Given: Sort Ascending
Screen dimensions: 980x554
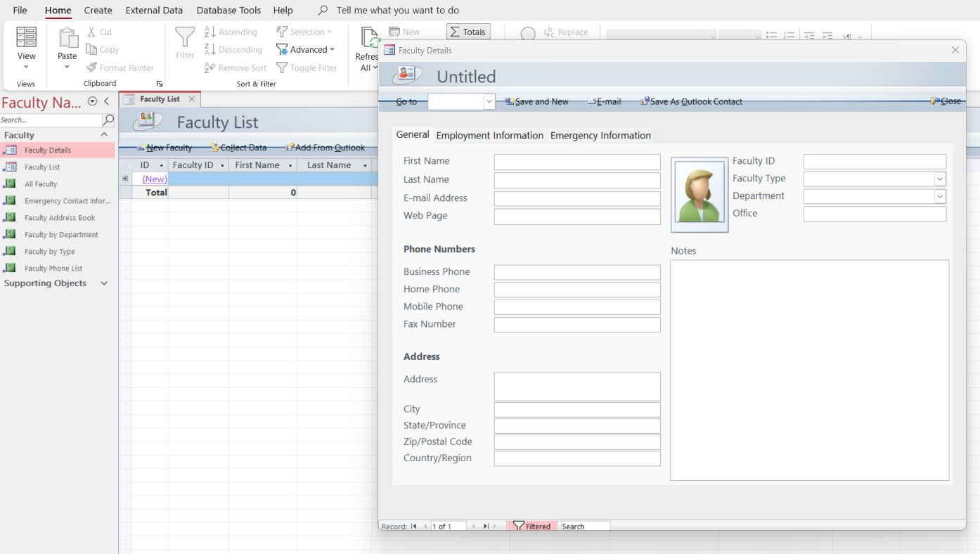Looking at the screenshot, I should (231, 32).
